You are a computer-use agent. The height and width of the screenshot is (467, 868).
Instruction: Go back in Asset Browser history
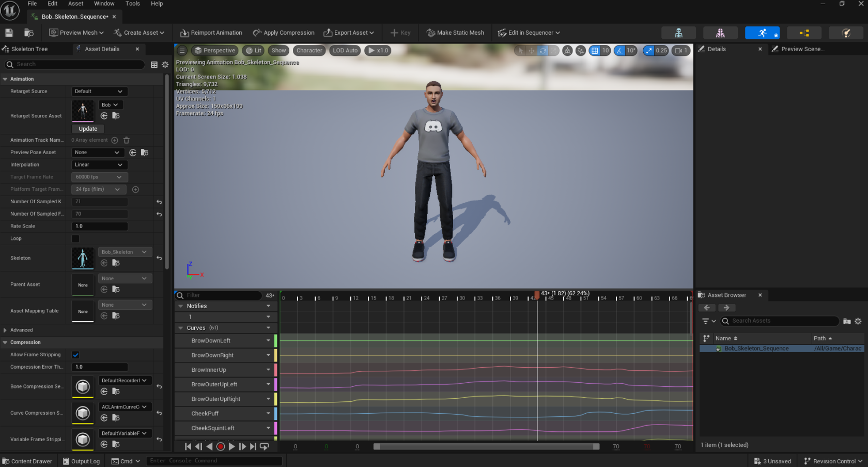click(x=707, y=308)
